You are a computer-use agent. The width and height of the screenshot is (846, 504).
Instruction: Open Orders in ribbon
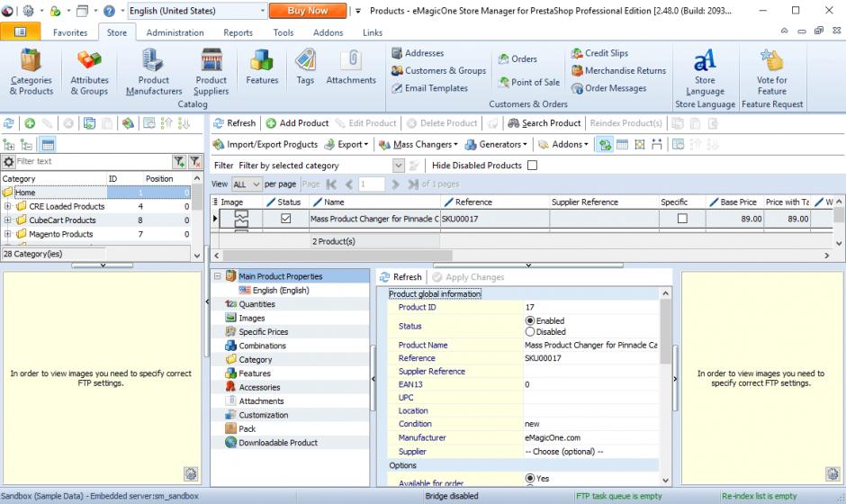coord(517,58)
